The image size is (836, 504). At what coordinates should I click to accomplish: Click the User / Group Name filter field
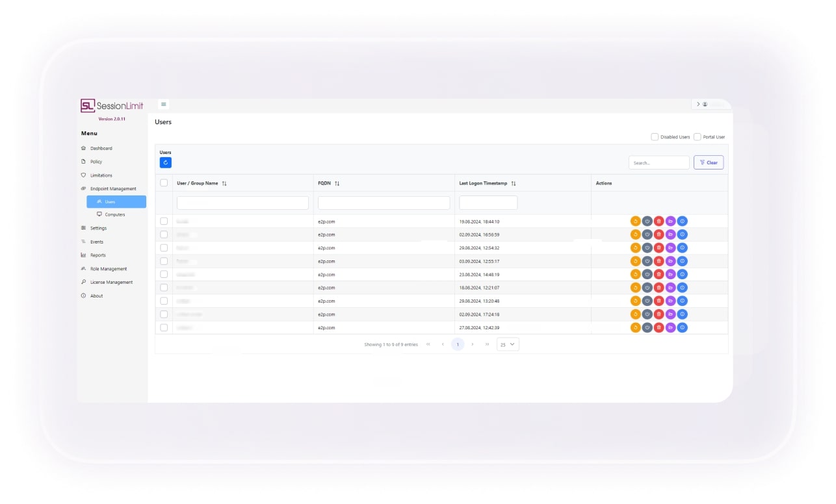(x=242, y=203)
